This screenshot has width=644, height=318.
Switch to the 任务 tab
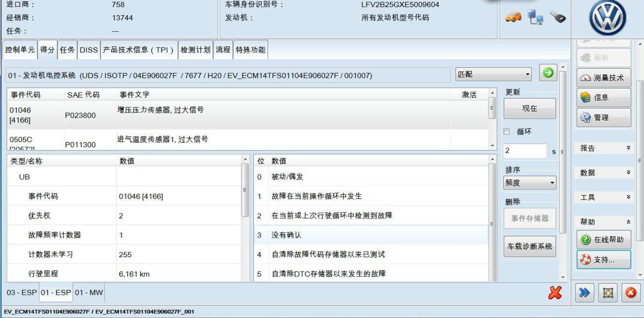pos(67,50)
